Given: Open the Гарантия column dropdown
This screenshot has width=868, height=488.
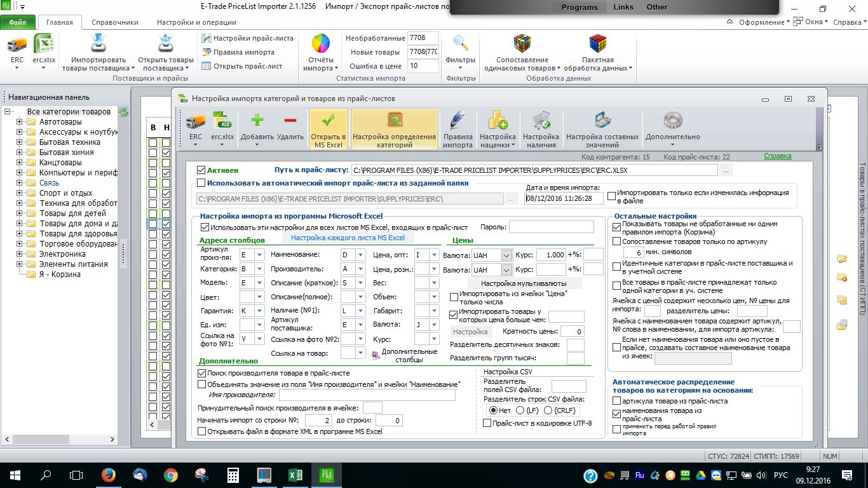Looking at the screenshot, I should click(x=259, y=311).
